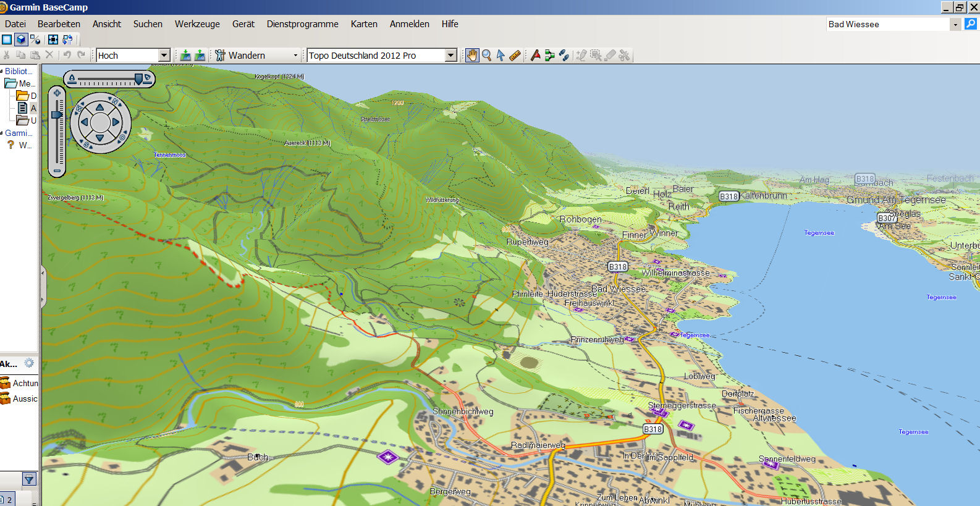
Task: Click the minus zoom-out button on map
Action: [57, 171]
